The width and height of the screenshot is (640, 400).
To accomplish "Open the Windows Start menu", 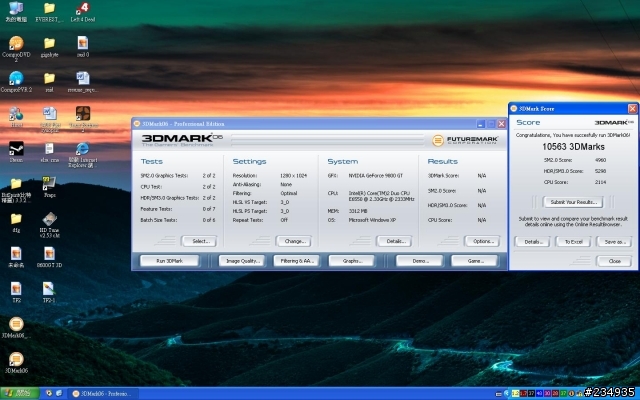I will click(20, 393).
